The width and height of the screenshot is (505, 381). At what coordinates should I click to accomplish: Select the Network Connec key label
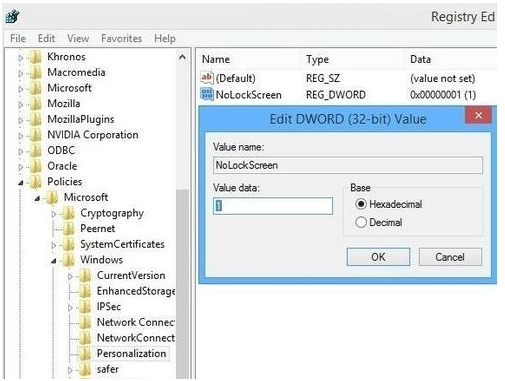coord(136,322)
